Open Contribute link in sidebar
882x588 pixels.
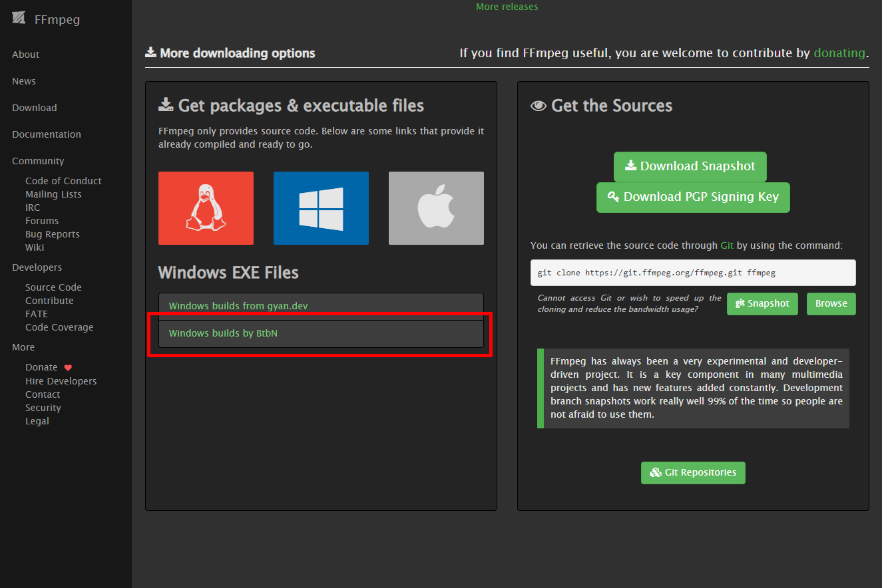pos(49,301)
